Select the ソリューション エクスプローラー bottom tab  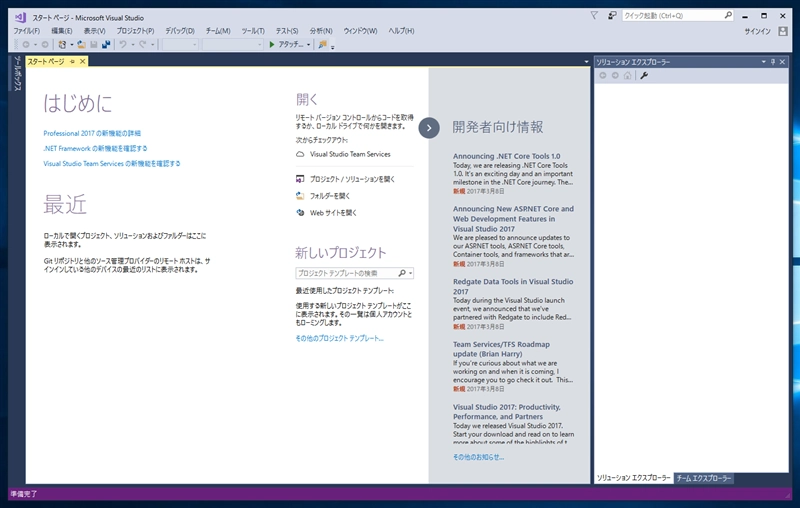[x=633, y=478]
